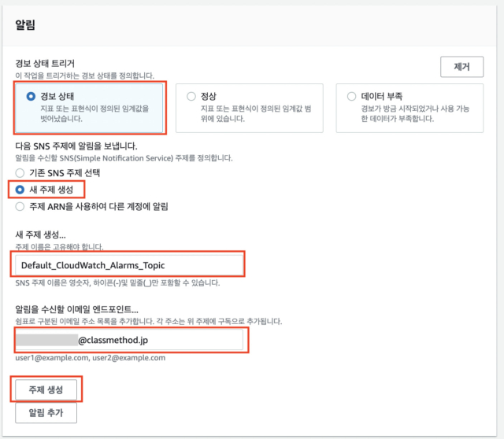Image resolution: width=504 pixels, height=439 pixels.
Task: Select 주제 ARN을 사용하여 다른 계정에 알림
Action: pos(20,207)
